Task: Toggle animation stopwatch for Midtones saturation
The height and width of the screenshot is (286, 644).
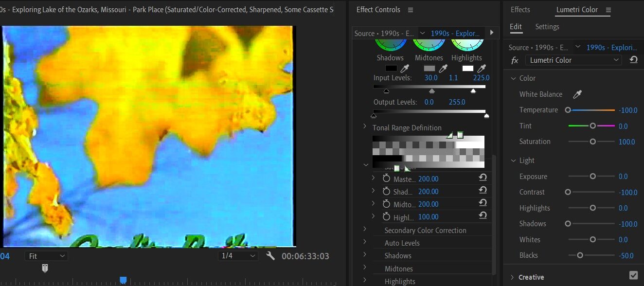Action: click(386, 204)
